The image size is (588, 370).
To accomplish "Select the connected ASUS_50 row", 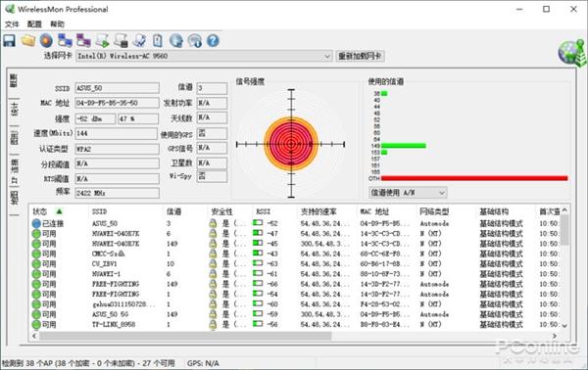I will tap(296, 223).
